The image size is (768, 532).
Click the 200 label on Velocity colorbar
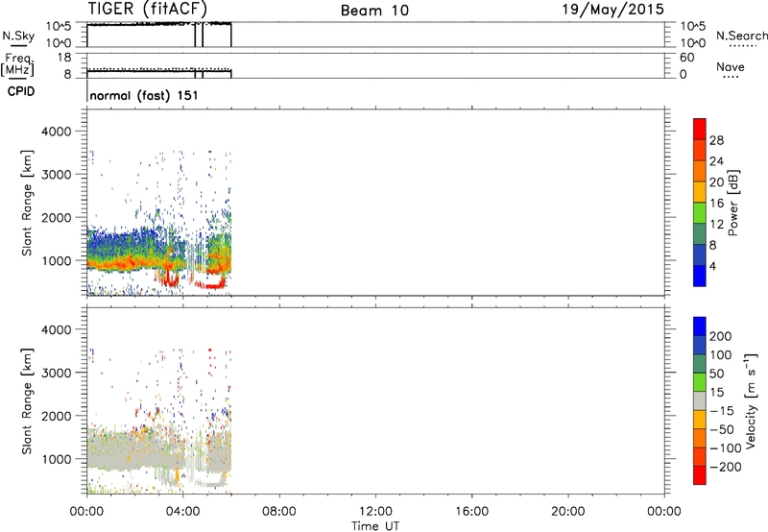click(x=721, y=336)
